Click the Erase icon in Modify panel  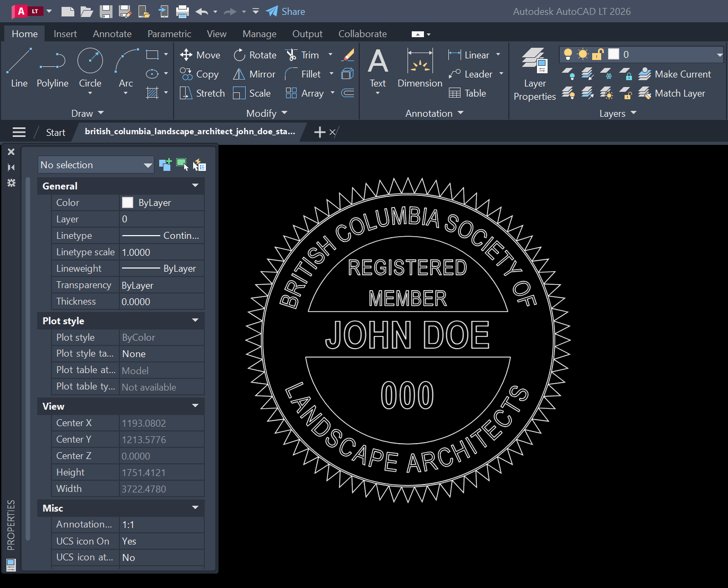[348, 55]
